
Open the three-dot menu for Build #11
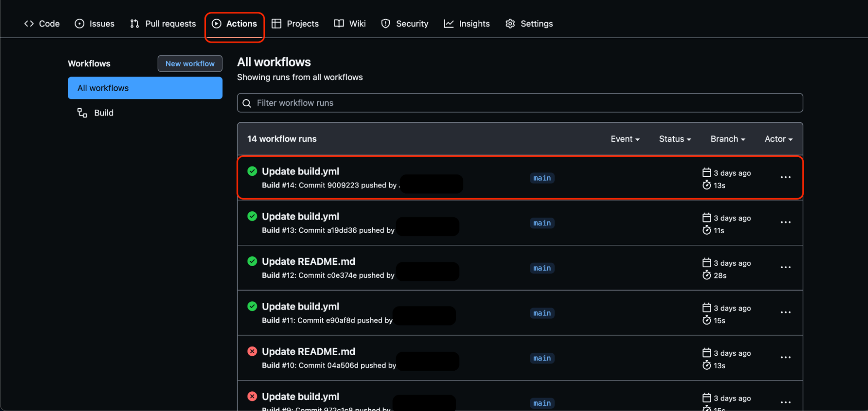(785, 312)
